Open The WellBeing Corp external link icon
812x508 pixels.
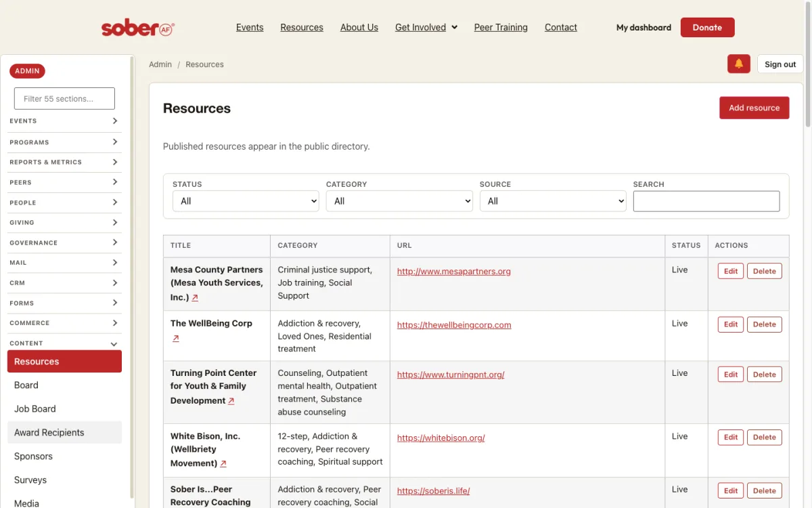pos(176,338)
